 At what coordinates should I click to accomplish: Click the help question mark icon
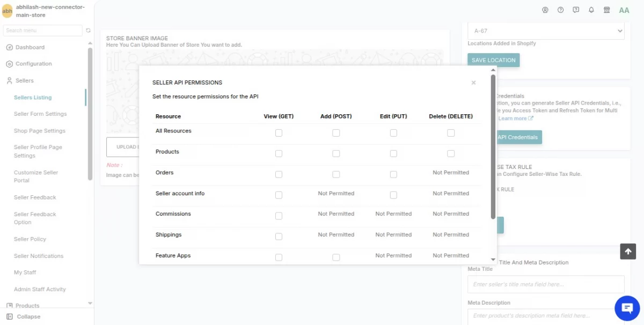click(x=561, y=10)
